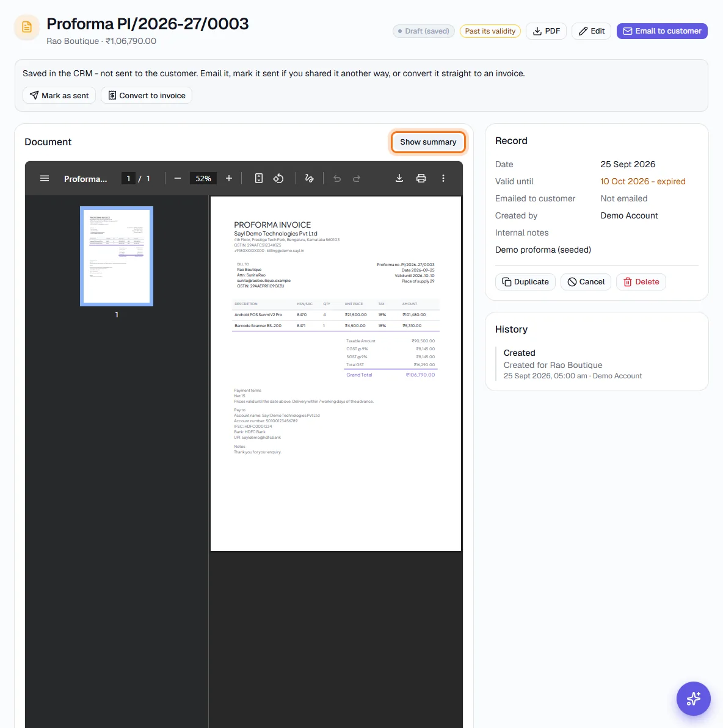Click the Past its validity badge
This screenshot has height=728, width=723.
coord(490,31)
